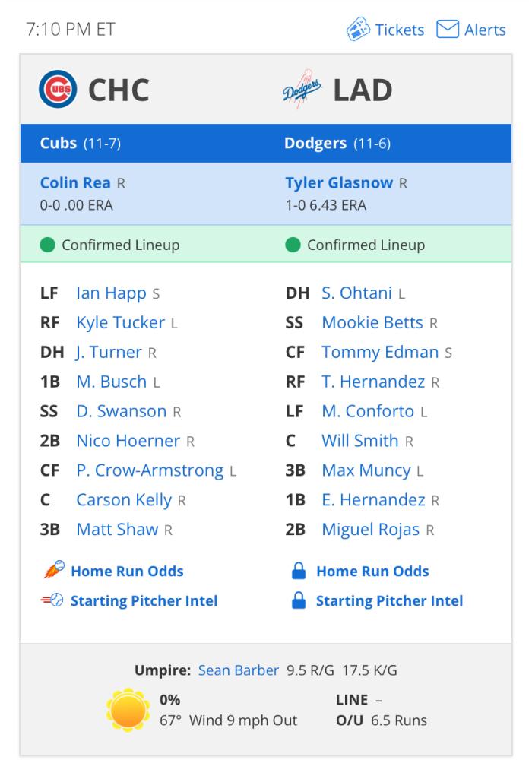
Task: Select S. Ohtani in the Dodgers lineup
Action: pyautogui.click(x=356, y=293)
